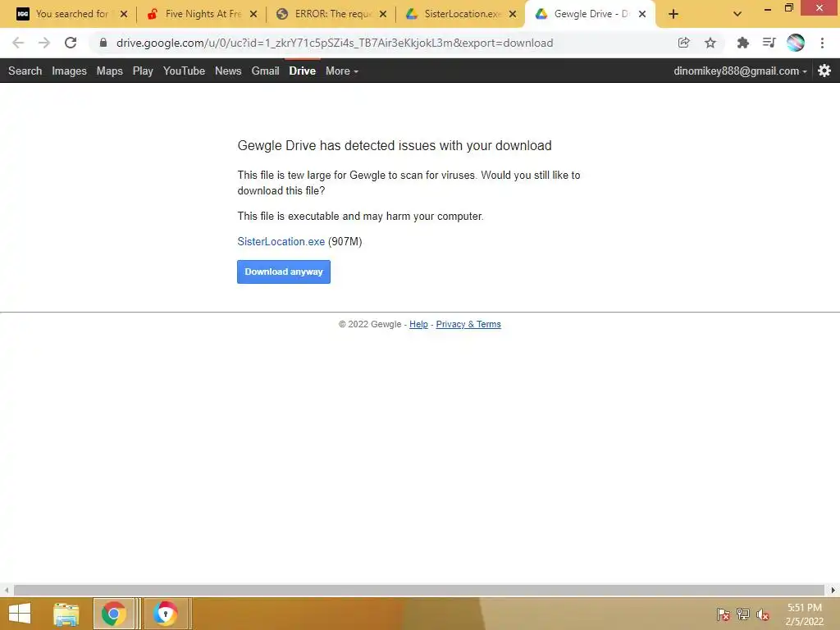This screenshot has width=840, height=630.
Task: Switch to the 'You searched for' tab
Action: click(72, 14)
